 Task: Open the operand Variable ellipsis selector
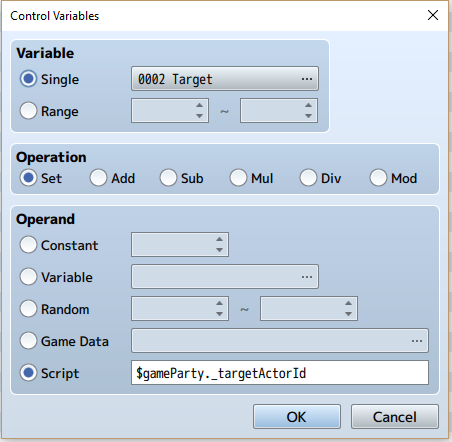coord(307,277)
